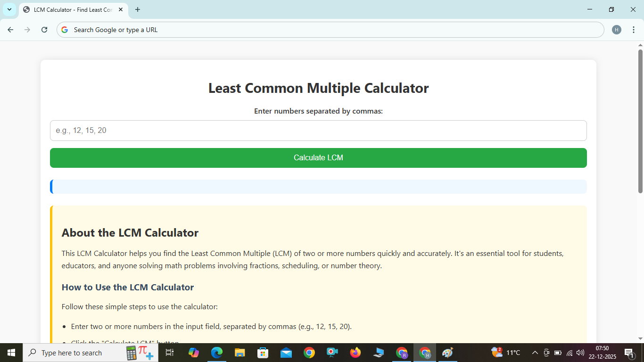644x362 pixels.
Task: Reload the LCM Calculator page
Action: click(44, 29)
